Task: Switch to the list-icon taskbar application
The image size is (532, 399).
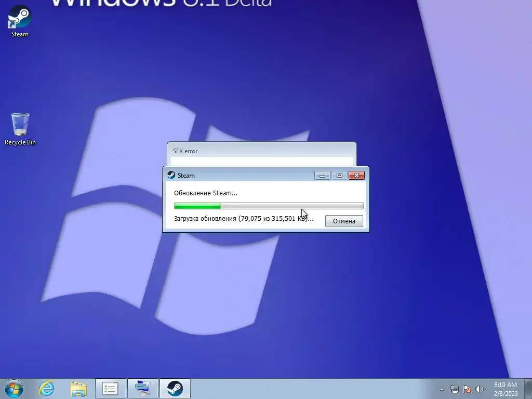Action: coord(110,389)
